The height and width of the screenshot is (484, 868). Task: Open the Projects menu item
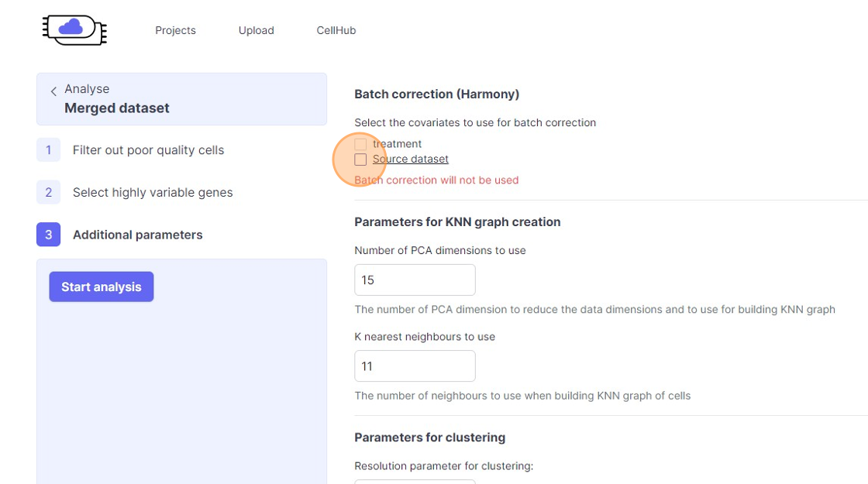[175, 30]
